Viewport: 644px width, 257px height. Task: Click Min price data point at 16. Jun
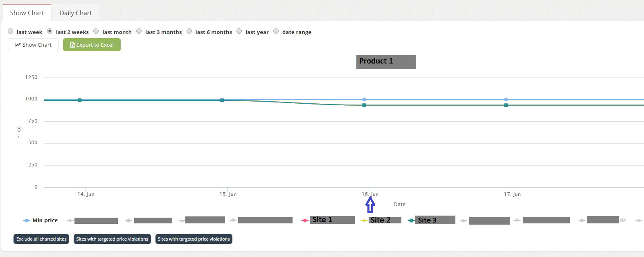pos(364,100)
